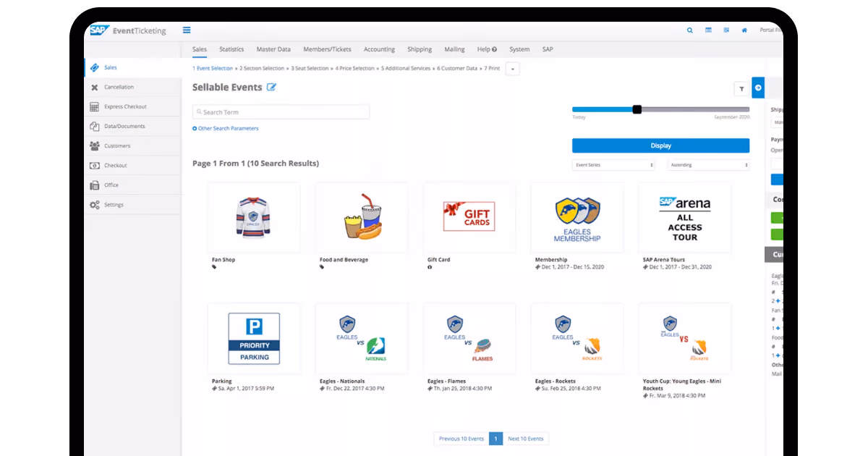The height and width of the screenshot is (456, 868).
Task: Open the Mailing tab
Action: click(454, 49)
